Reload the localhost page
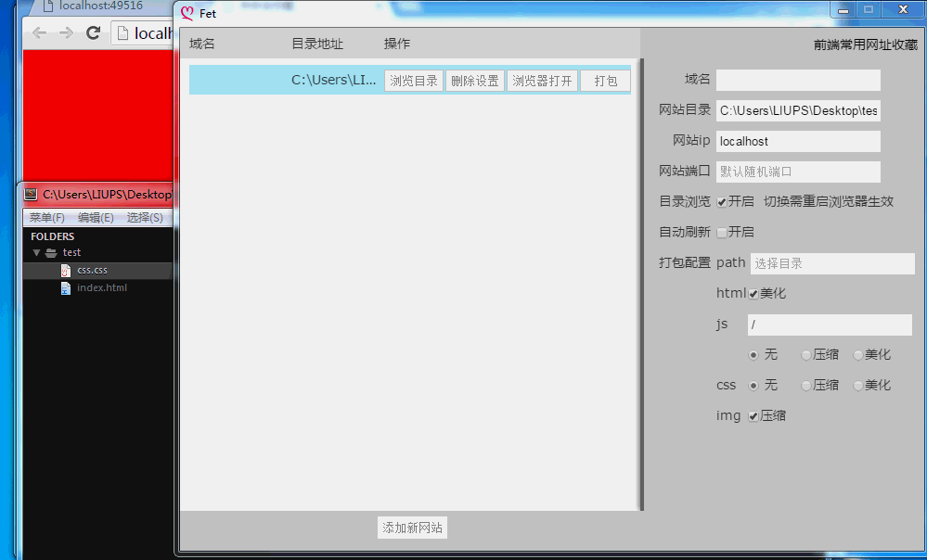The image size is (927, 560). 93,33
